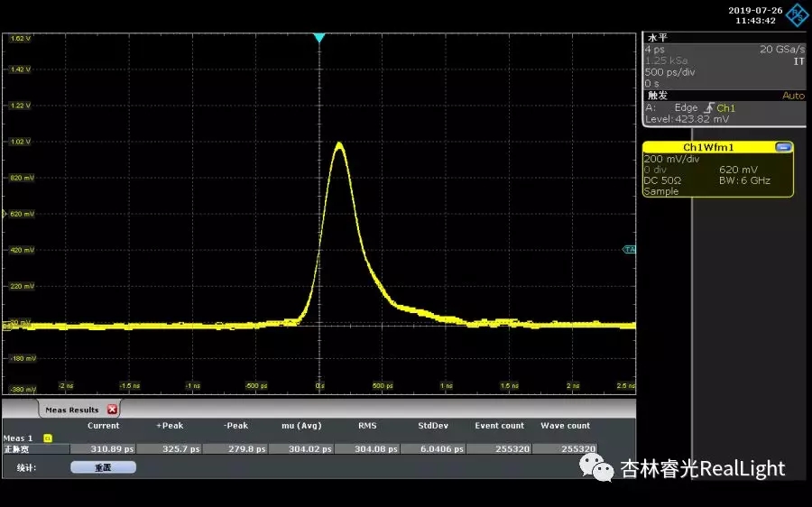The width and height of the screenshot is (812, 507).
Task: Click the DC 50Ω coupling setting
Action: 663,180
